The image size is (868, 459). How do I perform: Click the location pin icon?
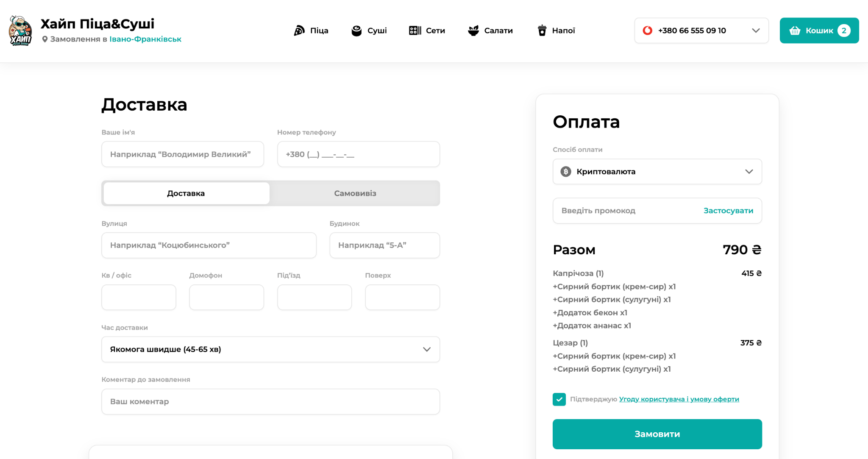(x=45, y=39)
